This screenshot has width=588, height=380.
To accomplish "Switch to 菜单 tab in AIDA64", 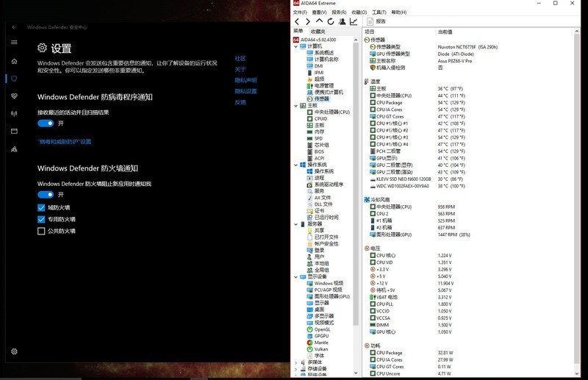I will (298, 31).
